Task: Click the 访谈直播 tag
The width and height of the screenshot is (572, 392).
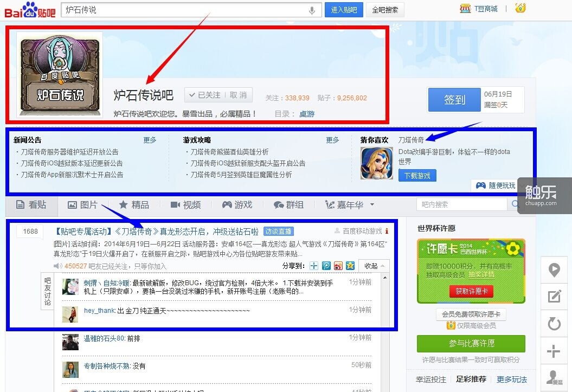Action: pos(278,232)
